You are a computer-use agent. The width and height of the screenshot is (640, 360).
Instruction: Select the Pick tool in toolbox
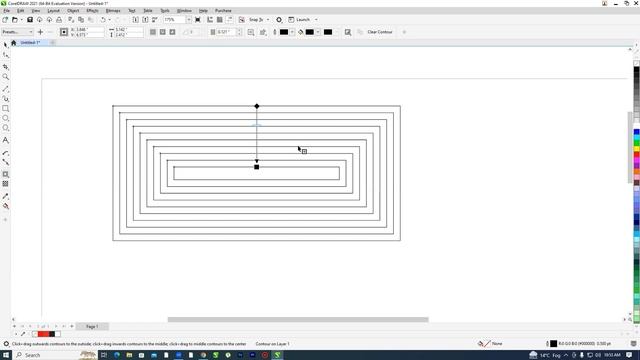(x=5, y=44)
